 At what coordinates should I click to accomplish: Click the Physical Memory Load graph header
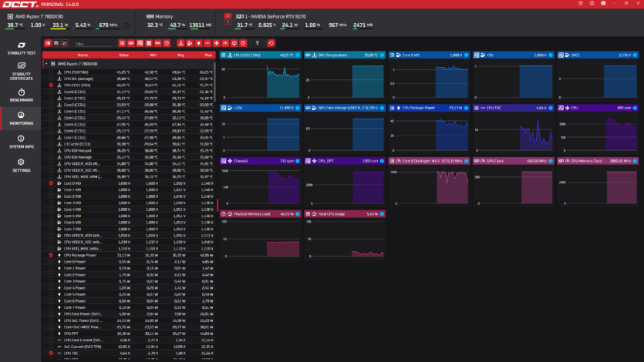tap(261, 214)
